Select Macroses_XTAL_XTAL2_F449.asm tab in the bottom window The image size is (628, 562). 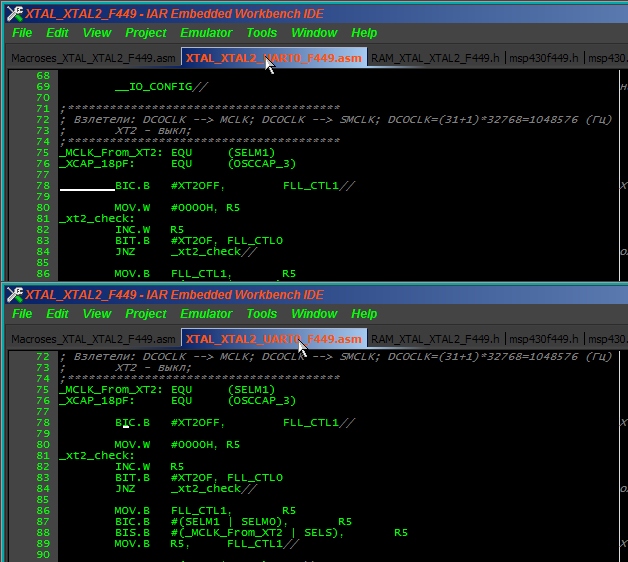93,339
